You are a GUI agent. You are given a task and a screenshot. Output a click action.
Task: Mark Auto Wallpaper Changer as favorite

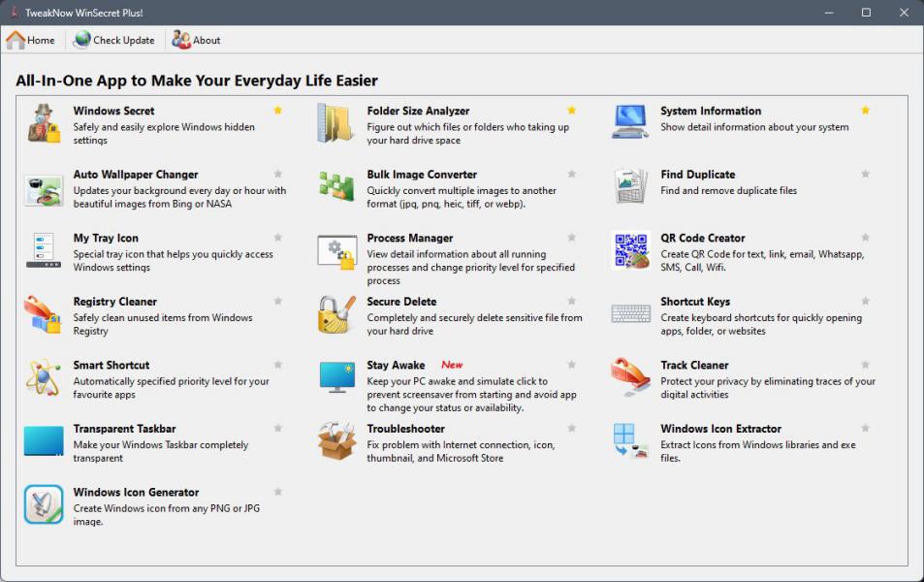click(x=278, y=174)
